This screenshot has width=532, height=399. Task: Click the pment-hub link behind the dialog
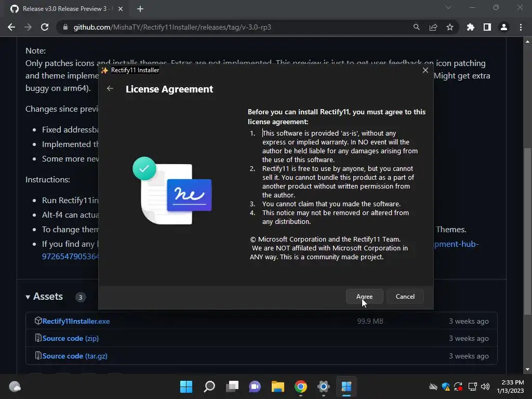point(457,244)
